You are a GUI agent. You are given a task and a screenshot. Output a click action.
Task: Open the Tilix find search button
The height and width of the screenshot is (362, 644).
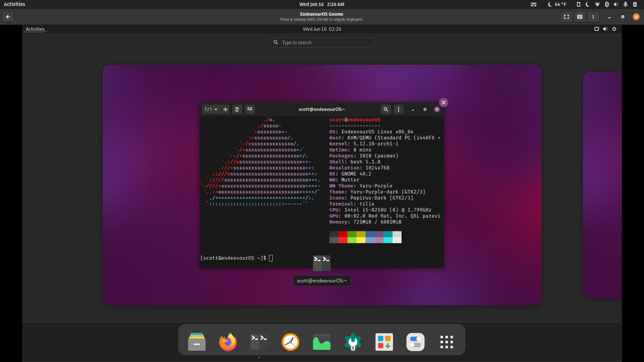pyautogui.click(x=386, y=109)
